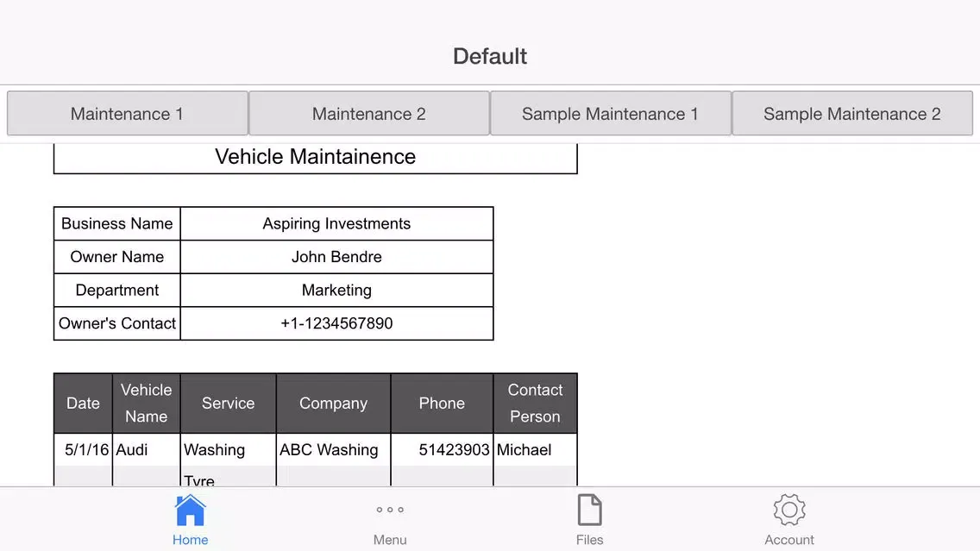The width and height of the screenshot is (980, 551).
Task: Select the Company column header
Action: click(333, 403)
